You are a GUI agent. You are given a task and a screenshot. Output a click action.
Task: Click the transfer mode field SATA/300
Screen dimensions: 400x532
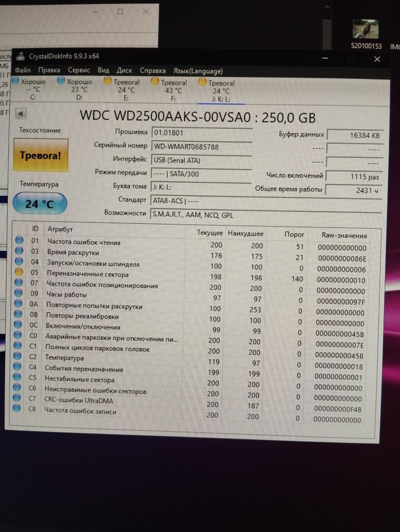(x=201, y=174)
